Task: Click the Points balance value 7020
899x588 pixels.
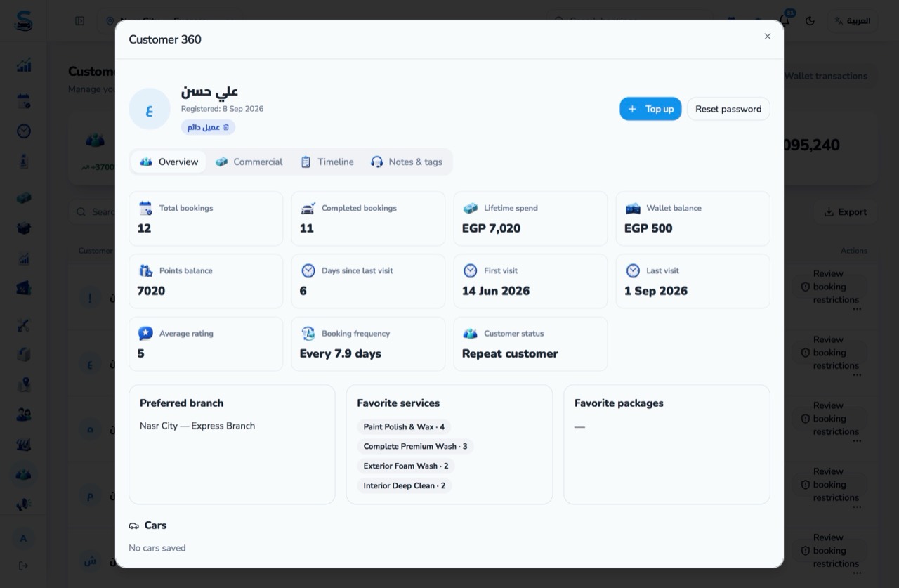Action: (151, 291)
